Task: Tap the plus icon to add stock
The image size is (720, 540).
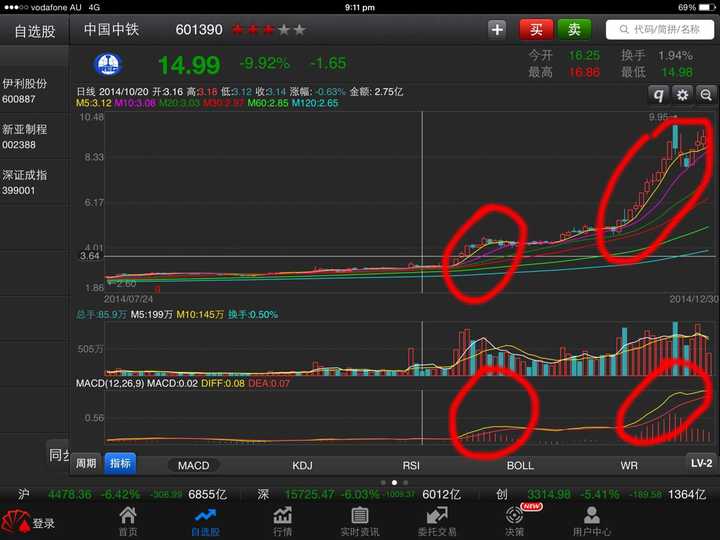Action: [x=496, y=30]
